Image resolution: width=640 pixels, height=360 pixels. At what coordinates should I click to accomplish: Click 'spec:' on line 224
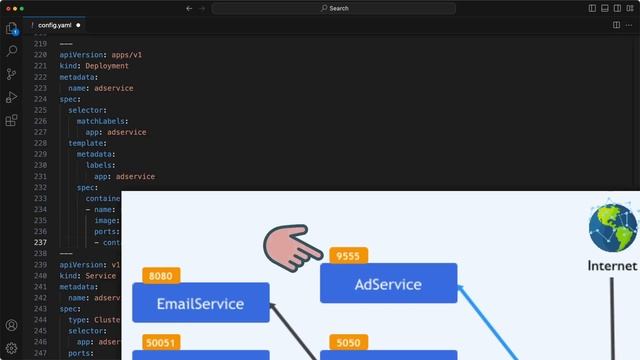point(70,99)
